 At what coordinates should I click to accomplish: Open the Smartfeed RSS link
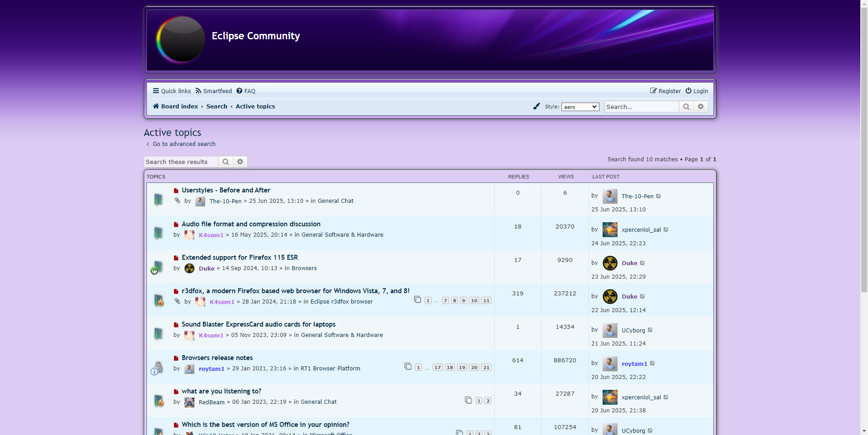(213, 91)
